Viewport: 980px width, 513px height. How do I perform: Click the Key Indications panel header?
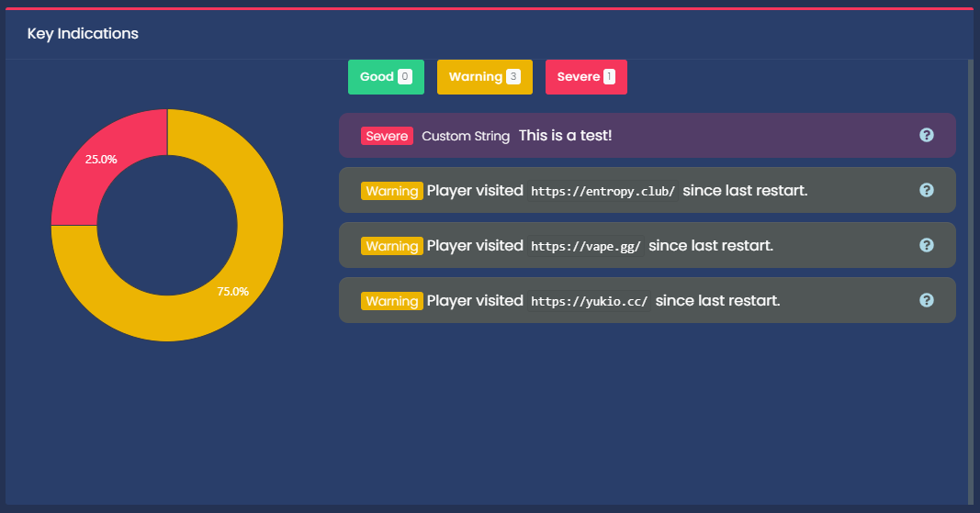83,34
